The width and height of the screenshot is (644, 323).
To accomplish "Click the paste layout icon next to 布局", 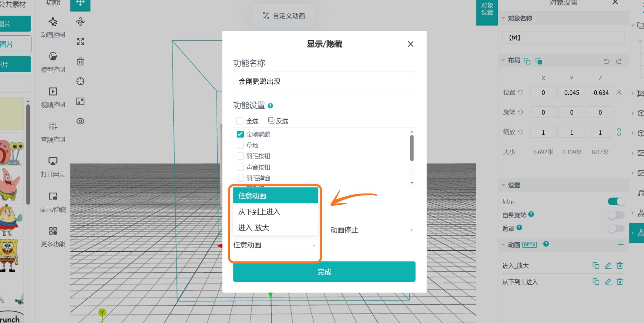I will [539, 61].
